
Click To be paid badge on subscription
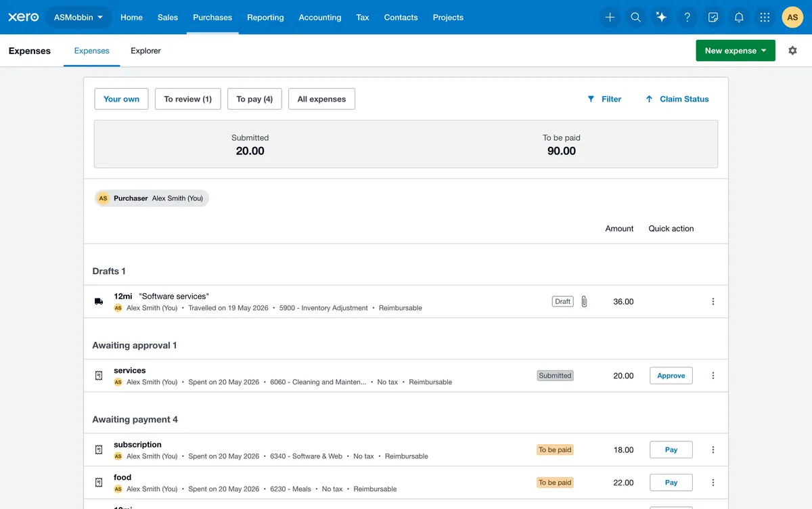[555, 450]
